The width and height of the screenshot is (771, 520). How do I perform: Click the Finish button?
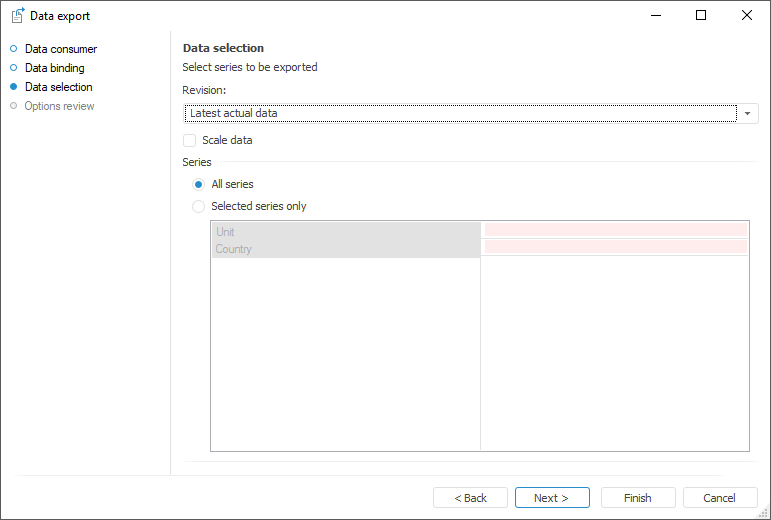638,498
